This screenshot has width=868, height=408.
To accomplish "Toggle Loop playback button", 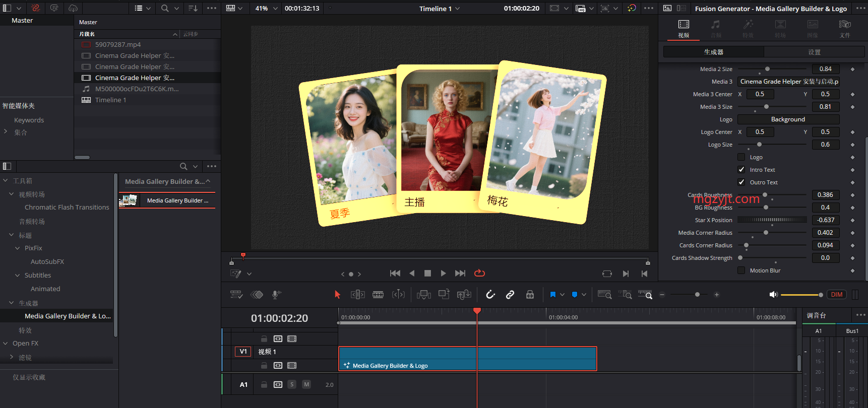I will [x=479, y=273].
